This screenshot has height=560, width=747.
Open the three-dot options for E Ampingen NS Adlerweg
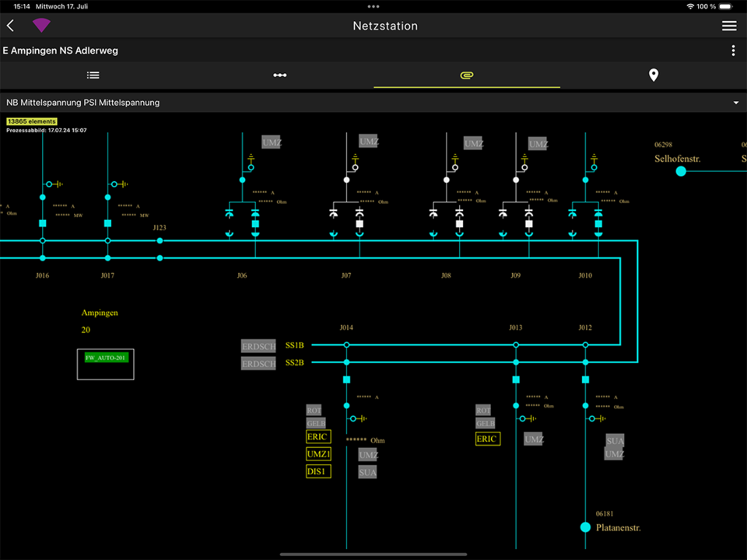[x=733, y=51]
